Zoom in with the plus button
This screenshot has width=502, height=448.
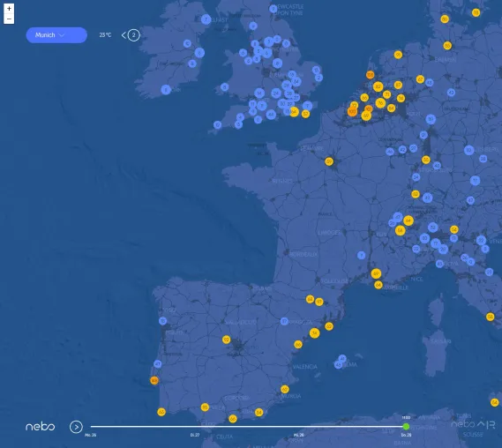(x=9, y=9)
